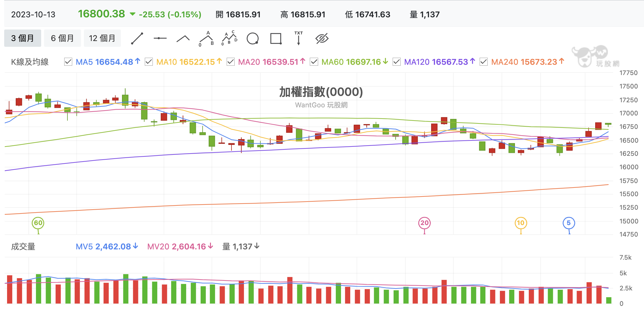Click the pink 20 marker on chart
Screen dimensions: 644x309
pos(424,223)
